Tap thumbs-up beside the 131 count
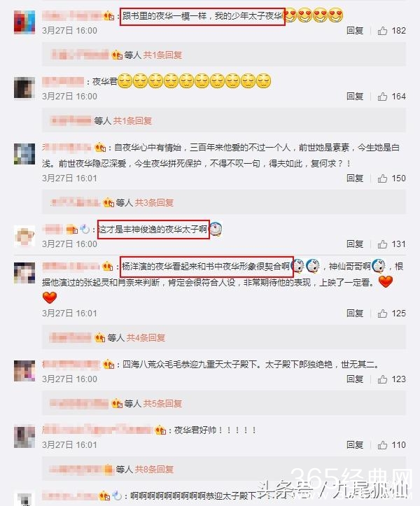The image size is (420, 506). pyautogui.click(x=383, y=244)
